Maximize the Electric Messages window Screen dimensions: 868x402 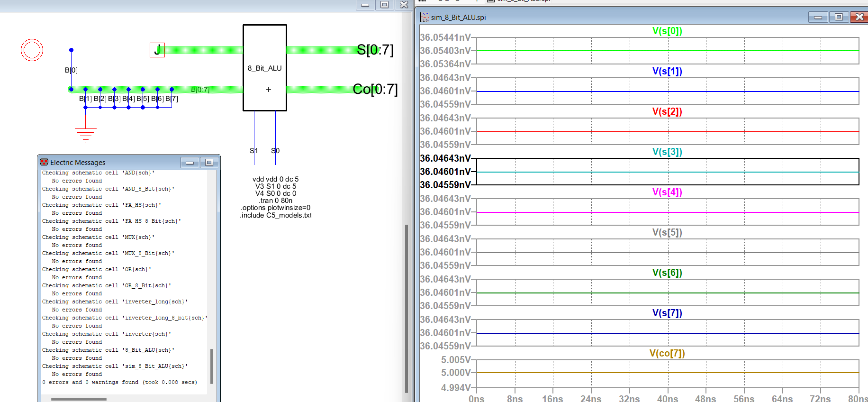(209, 163)
